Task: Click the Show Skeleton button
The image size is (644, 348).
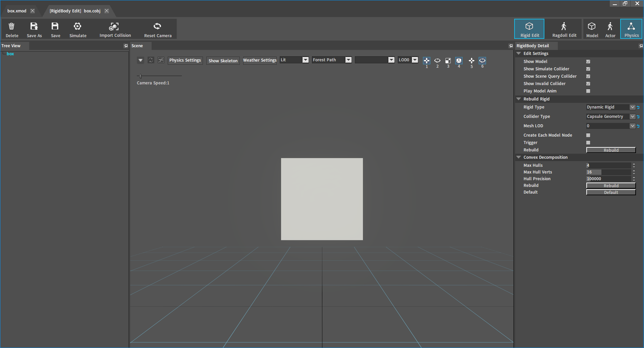Action: click(x=223, y=61)
